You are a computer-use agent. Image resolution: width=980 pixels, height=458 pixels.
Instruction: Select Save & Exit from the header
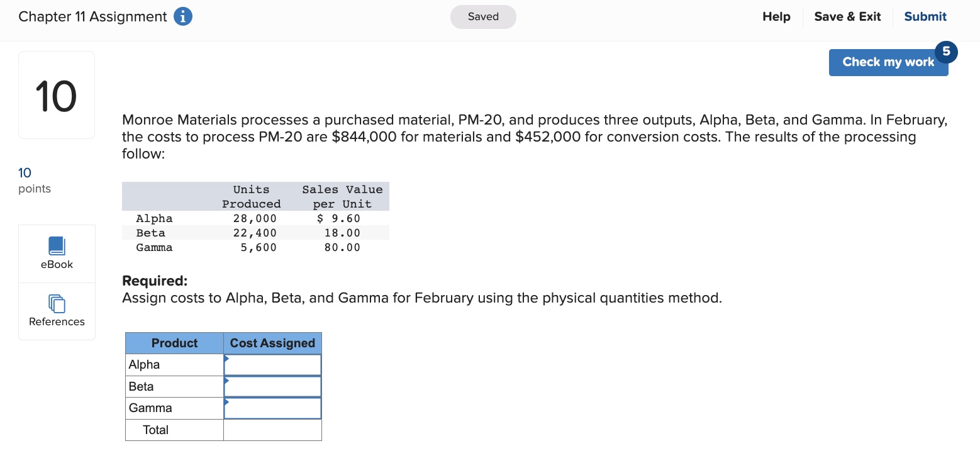pyautogui.click(x=847, y=16)
